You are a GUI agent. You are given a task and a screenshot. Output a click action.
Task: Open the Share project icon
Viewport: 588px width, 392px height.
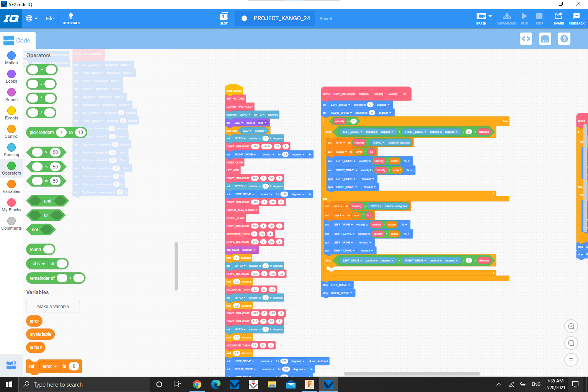(559, 18)
